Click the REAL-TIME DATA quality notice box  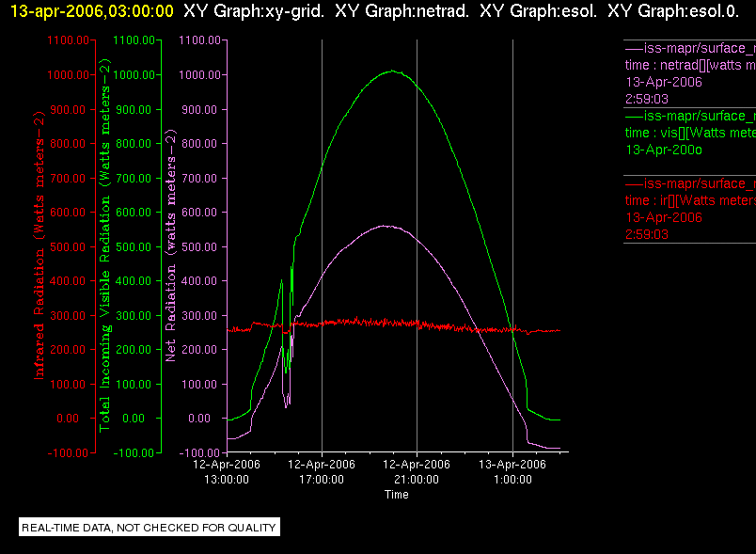pos(149,527)
